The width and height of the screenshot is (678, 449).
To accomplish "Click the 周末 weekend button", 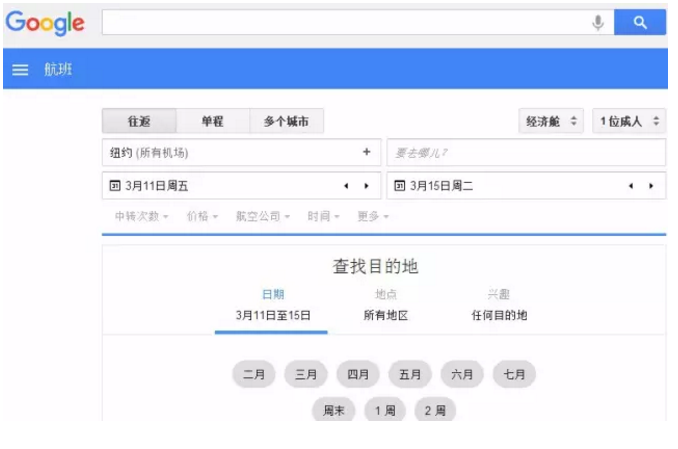I will pos(333,411).
